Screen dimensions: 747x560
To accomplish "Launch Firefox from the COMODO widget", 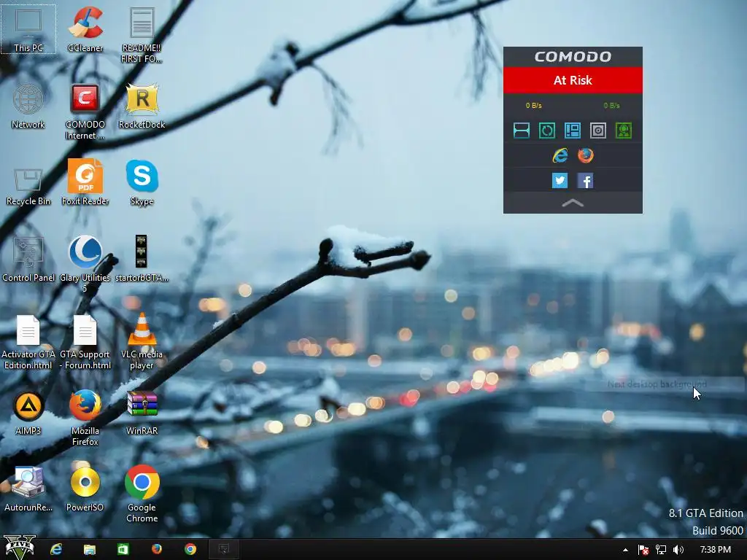I will pos(586,155).
